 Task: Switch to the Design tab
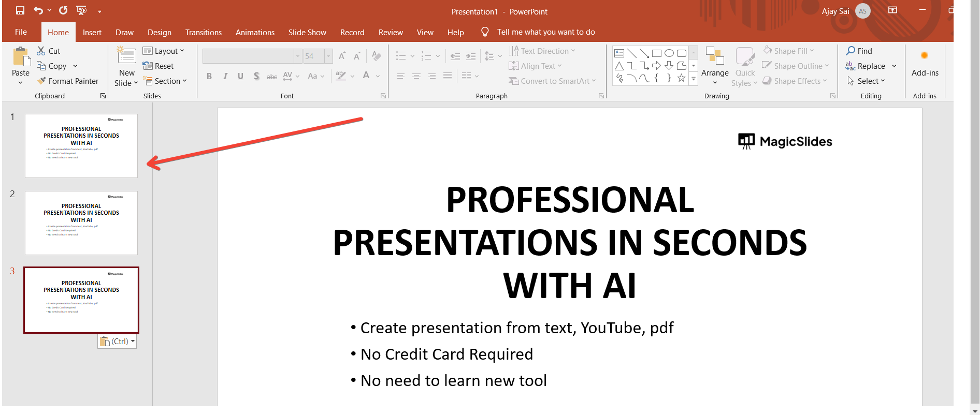[159, 32]
